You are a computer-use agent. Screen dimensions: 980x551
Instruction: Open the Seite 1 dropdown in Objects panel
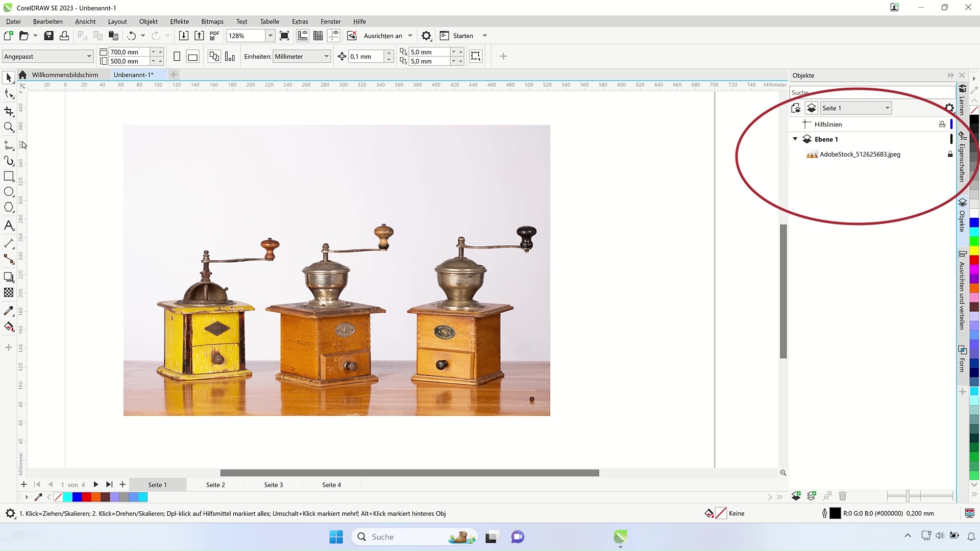(887, 108)
